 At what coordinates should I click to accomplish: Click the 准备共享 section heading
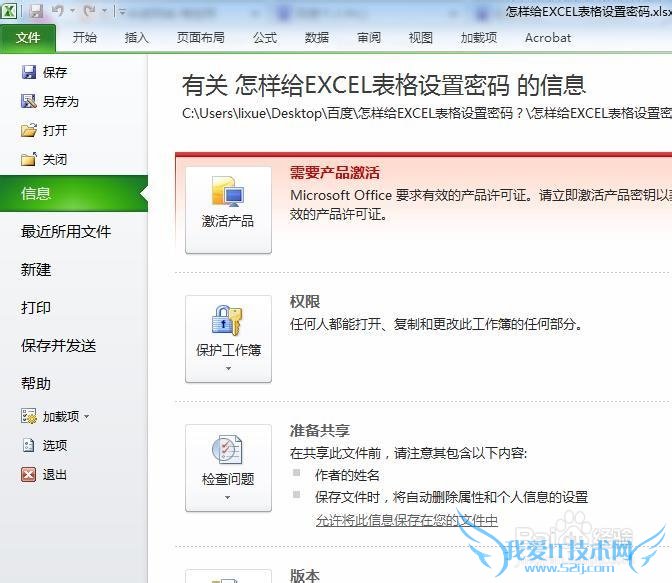click(320, 430)
